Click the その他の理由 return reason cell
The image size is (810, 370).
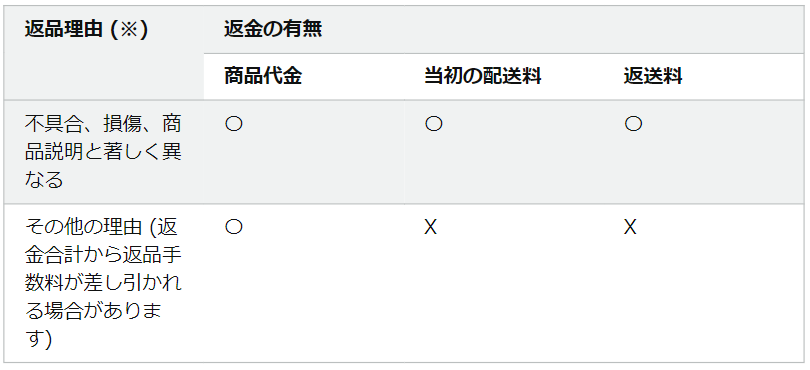point(103,283)
